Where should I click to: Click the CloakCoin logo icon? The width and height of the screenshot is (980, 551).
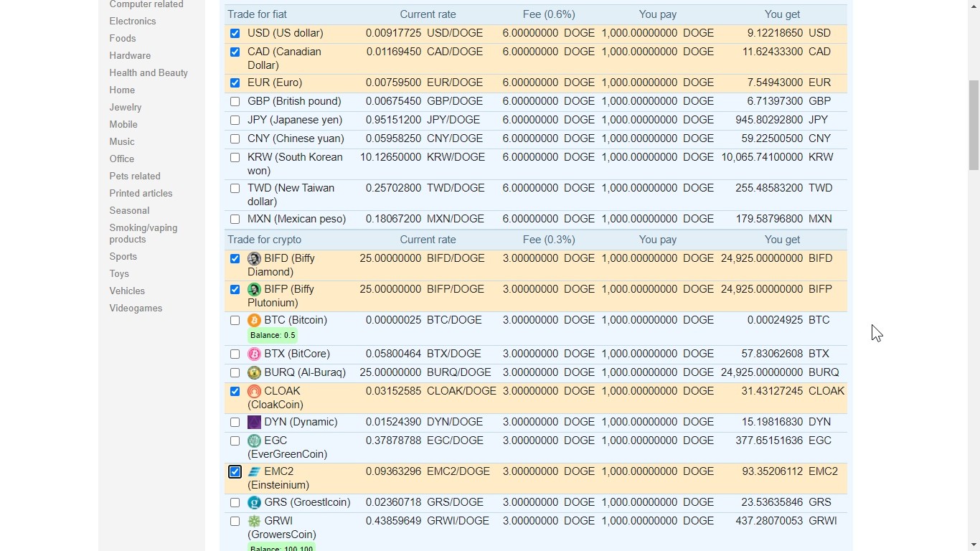coord(254,392)
